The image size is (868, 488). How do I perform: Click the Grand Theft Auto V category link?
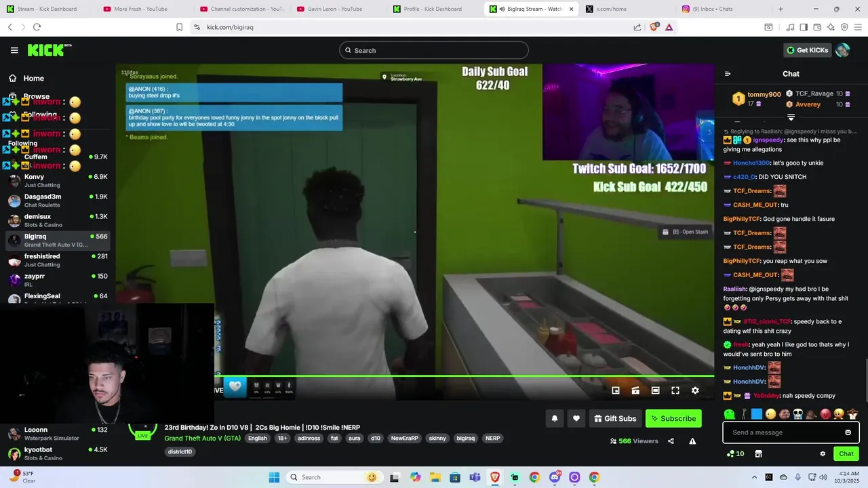(x=202, y=439)
